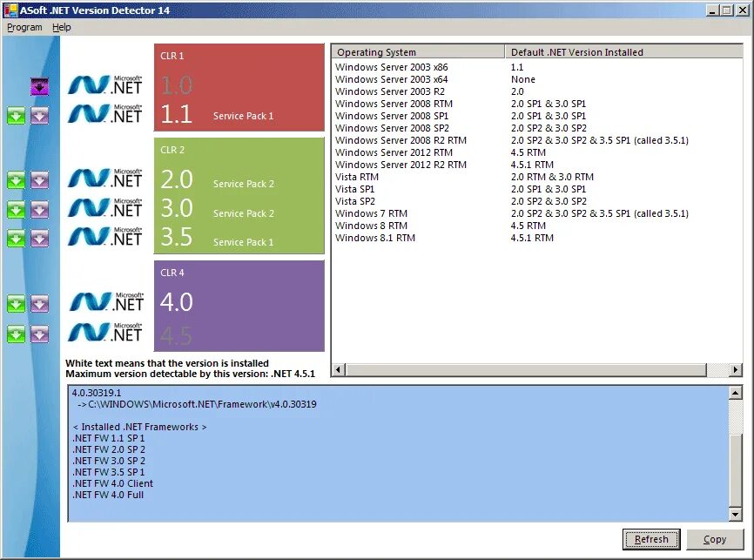Sort by the Default .NET Version Installed header
Viewport: 754px width, 560px height.
tap(623, 52)
